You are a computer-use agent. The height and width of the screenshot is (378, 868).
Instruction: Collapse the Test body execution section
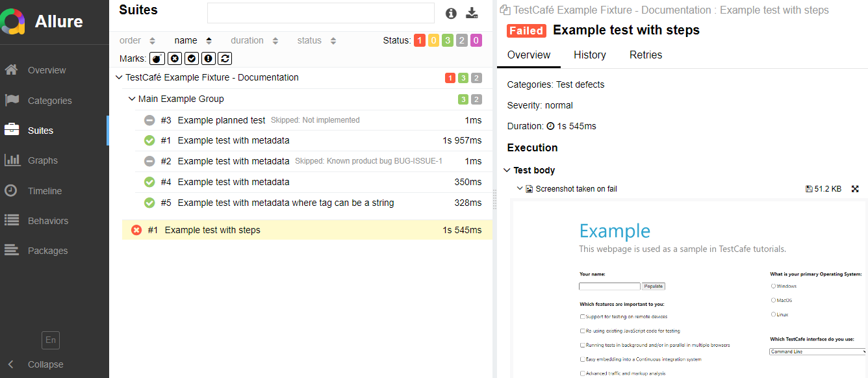pyautogui.click(x=507, y=170)
